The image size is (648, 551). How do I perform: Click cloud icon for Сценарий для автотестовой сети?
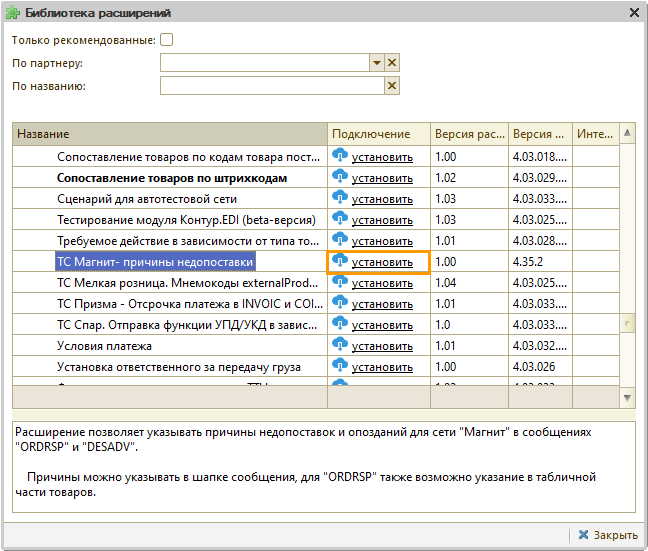339,198
